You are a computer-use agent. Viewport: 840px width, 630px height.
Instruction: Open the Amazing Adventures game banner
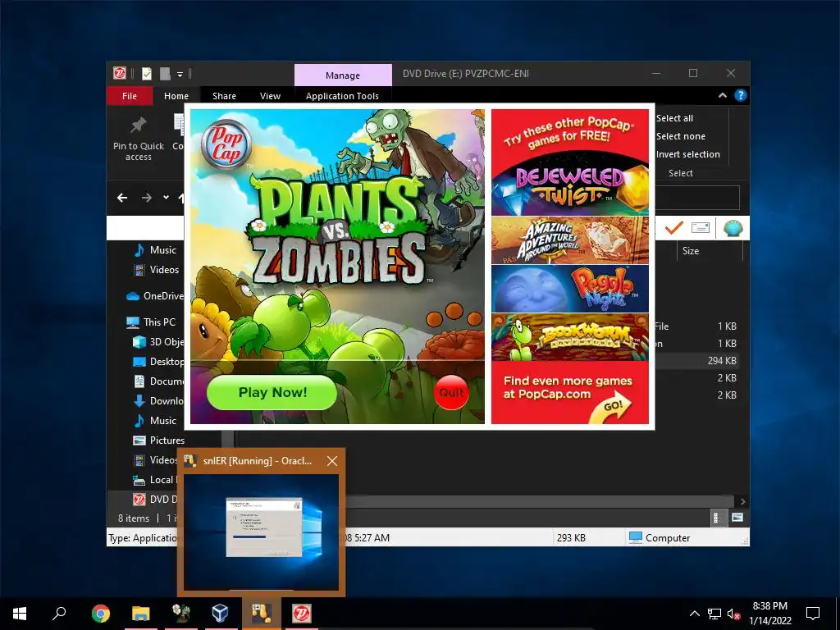pyautogui.click(x=570, y=240)
